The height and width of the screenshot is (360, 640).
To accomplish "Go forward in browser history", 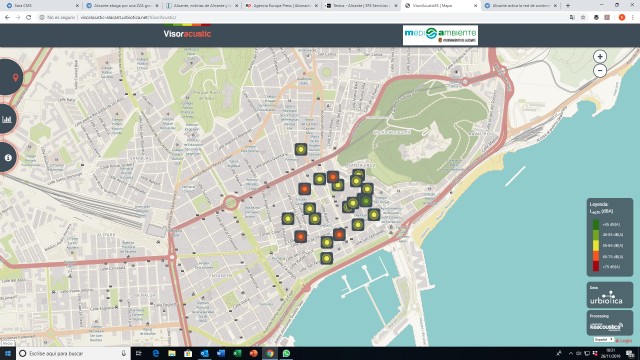I will (x=18, y=18).
